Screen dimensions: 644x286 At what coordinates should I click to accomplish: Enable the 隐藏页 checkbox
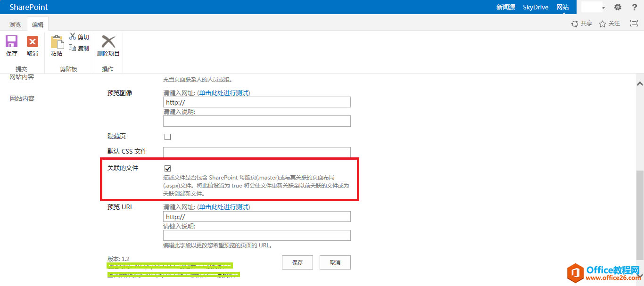[167, 136]
